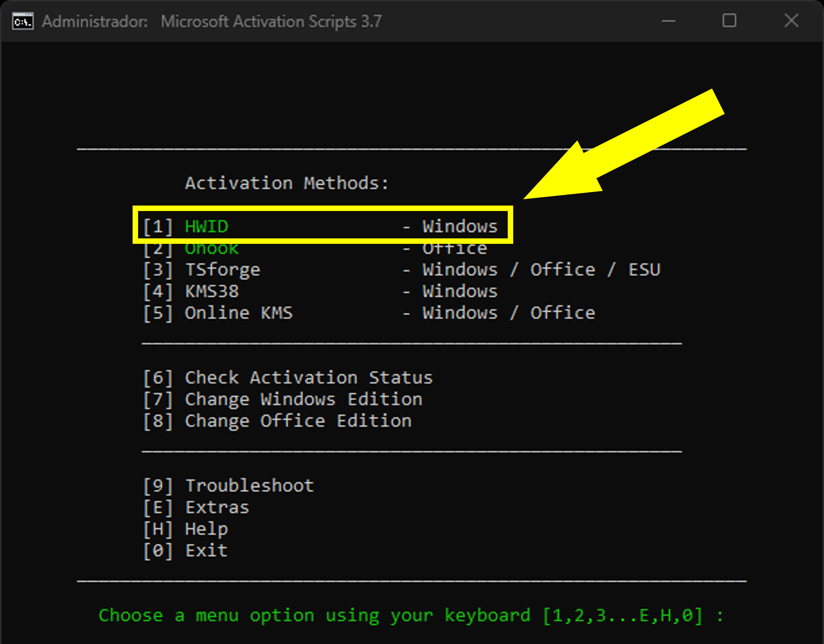This screenshot has height=644, width=824.
Task: Click the command prompt icon in title bar
Action: 23,21
